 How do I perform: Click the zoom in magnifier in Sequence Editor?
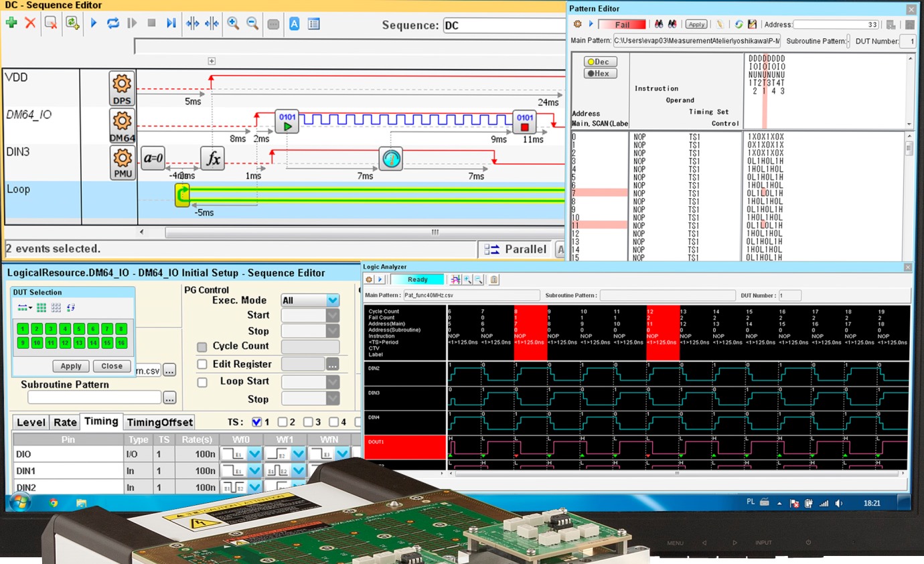[233, 23]
